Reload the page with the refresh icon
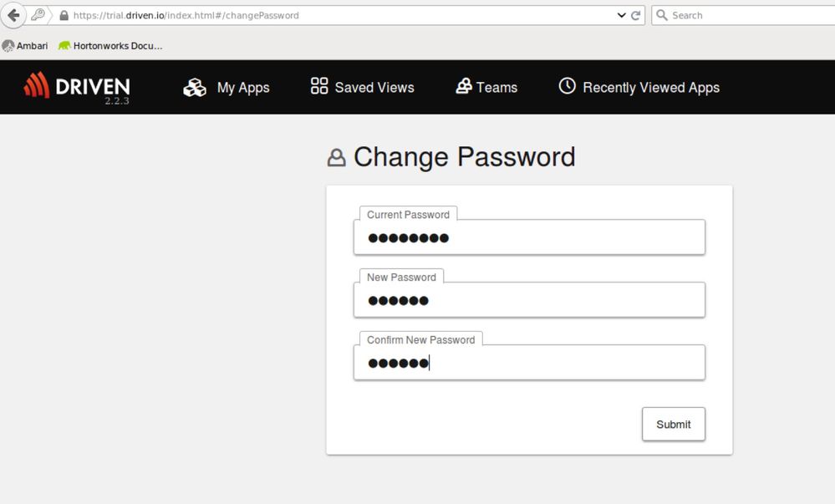835x504 pixels. [636, 15]
